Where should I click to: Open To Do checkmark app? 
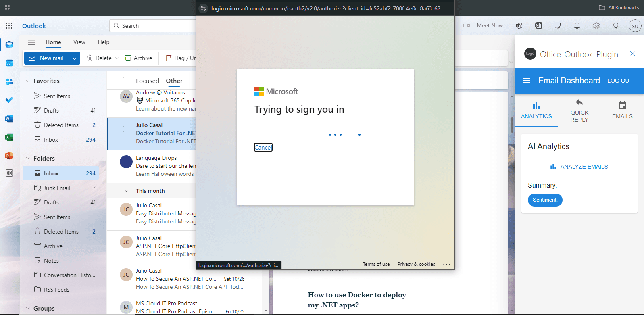click(x=9, y=100)
